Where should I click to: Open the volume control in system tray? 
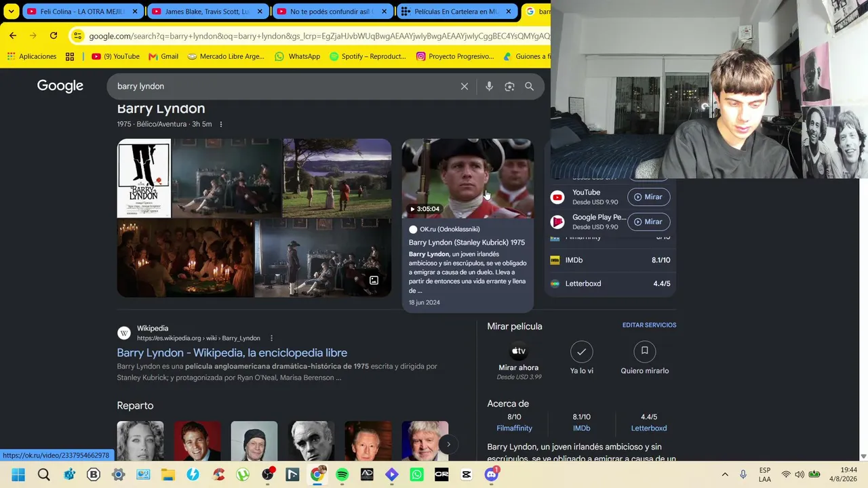[800, 474]
